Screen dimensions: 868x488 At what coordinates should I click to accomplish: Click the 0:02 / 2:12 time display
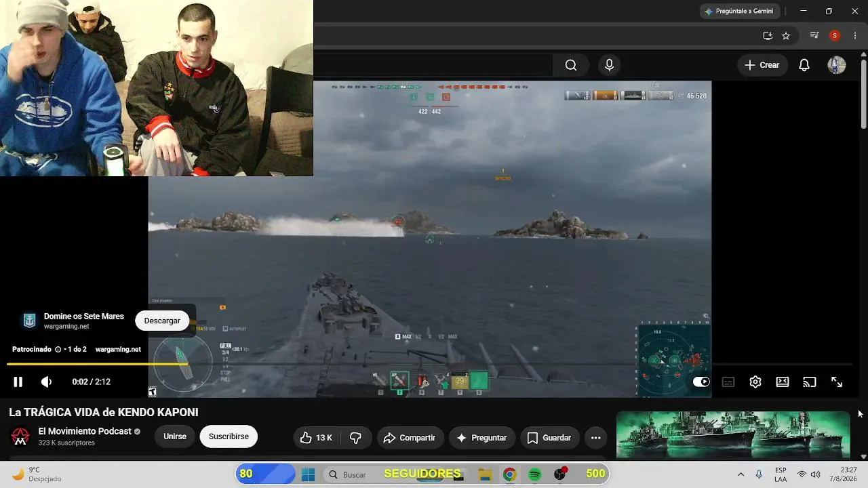(92, 382)
